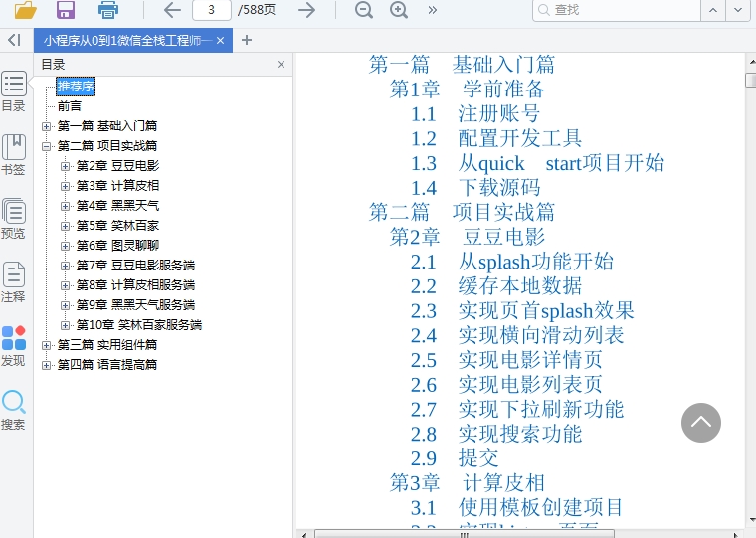Find previous match with the up chevron
756x538 pixels.
(x=713, y=10)
